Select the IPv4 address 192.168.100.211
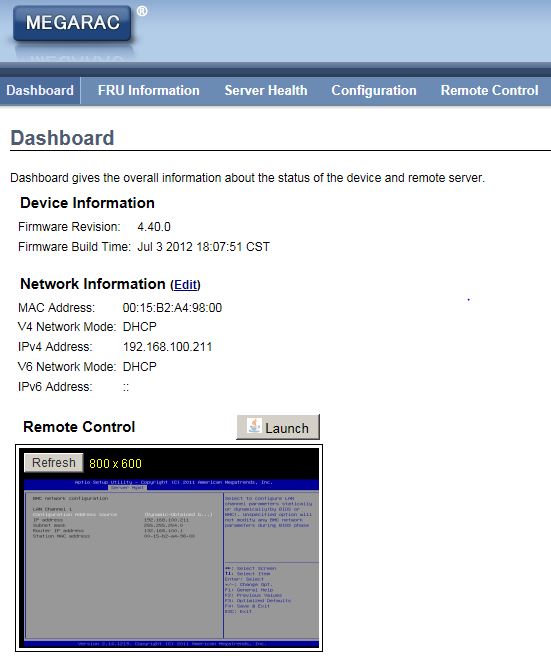The width and height of the screenshot is (551, 666). coord(167,347)
